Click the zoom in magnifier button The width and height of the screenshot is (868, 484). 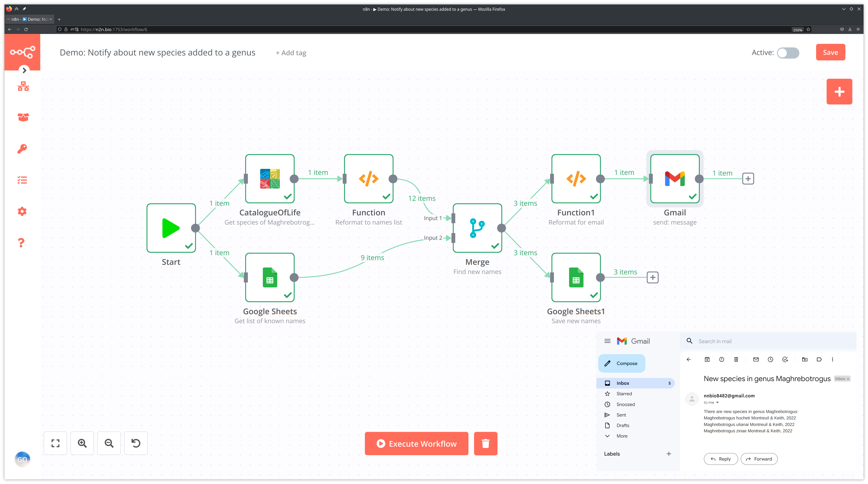[82, 443]
